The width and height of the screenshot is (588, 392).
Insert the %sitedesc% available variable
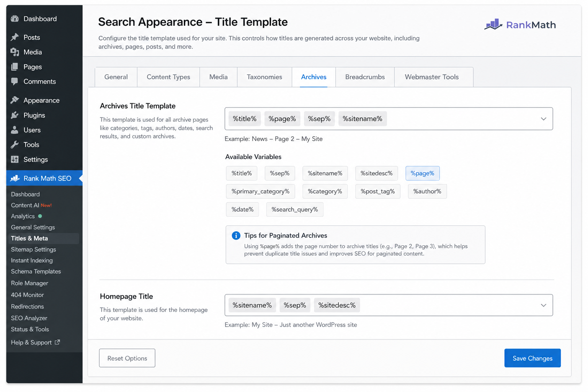377,173
